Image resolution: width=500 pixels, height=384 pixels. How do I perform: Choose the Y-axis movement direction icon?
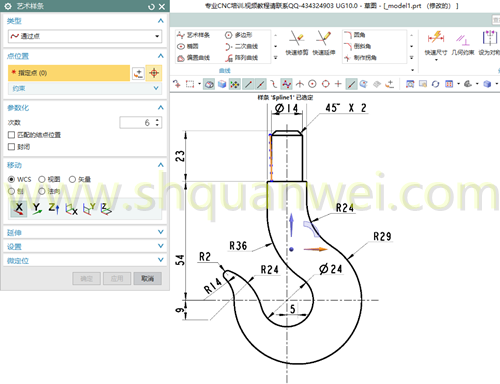pos(37,209)
